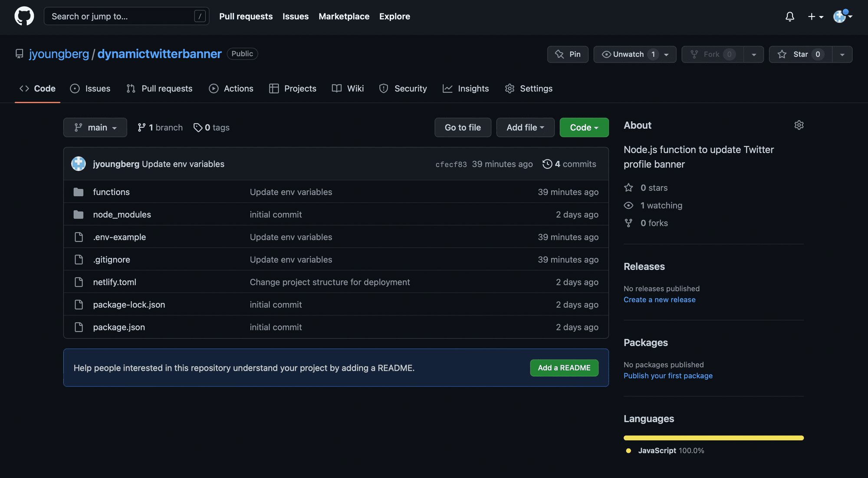
Task: Open the package.json file name
Action: click(119, 327)
